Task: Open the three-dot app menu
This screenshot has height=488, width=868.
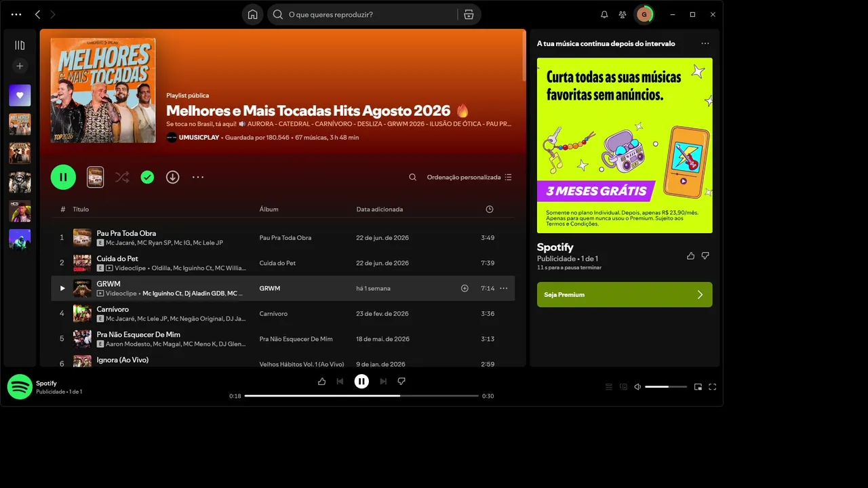Action: (16, 14)
